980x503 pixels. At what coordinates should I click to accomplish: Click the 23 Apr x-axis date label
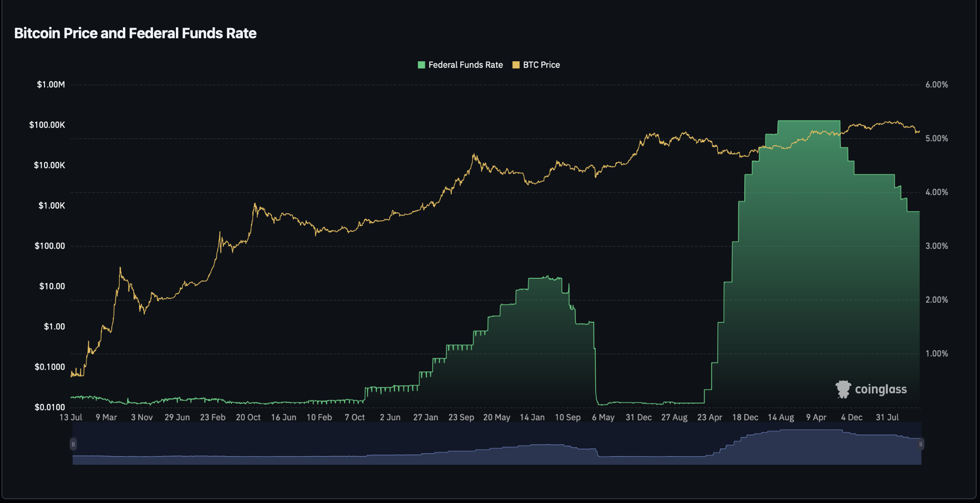[x=709, y=417]
